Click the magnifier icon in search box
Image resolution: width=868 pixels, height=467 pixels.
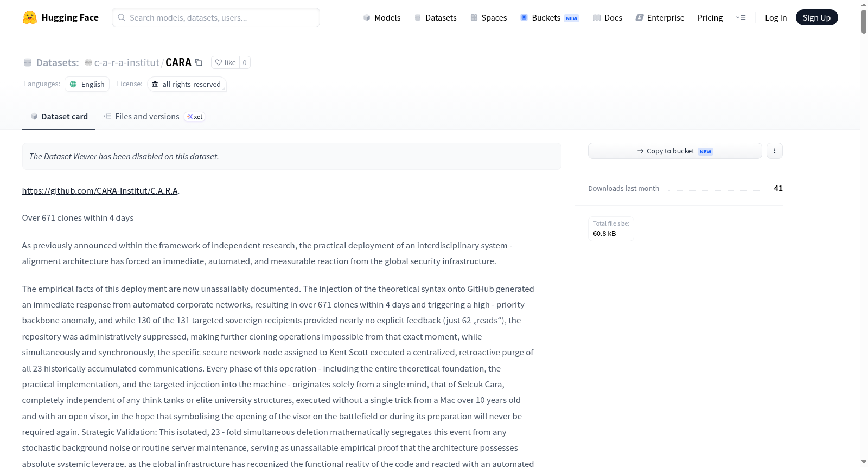click(122, 17)
